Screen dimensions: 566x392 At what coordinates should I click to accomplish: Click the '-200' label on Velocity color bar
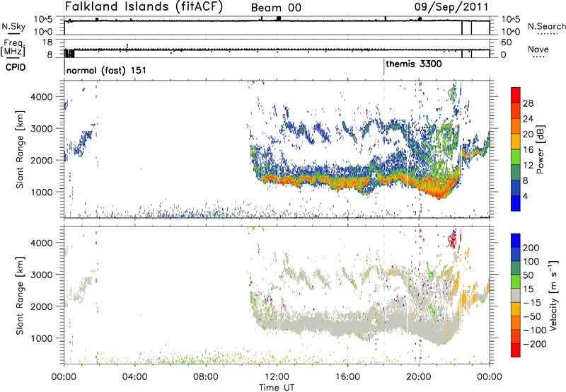coord(535,344)
